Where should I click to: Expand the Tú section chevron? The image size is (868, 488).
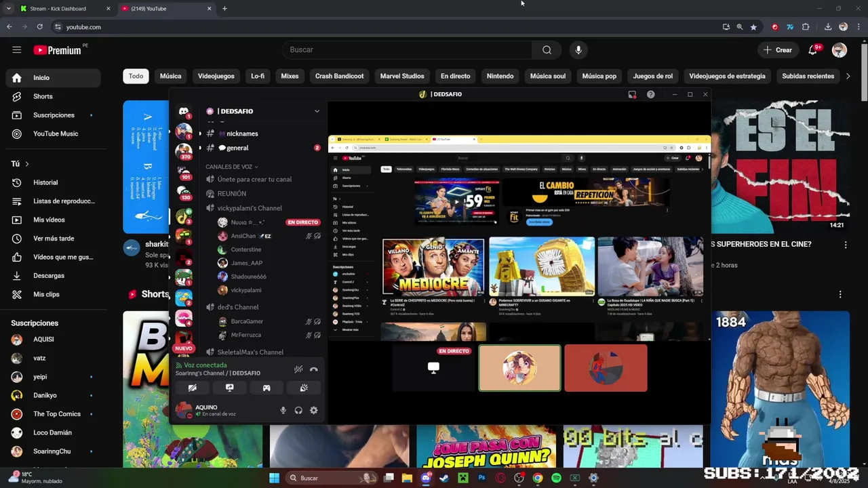(27, 164)
